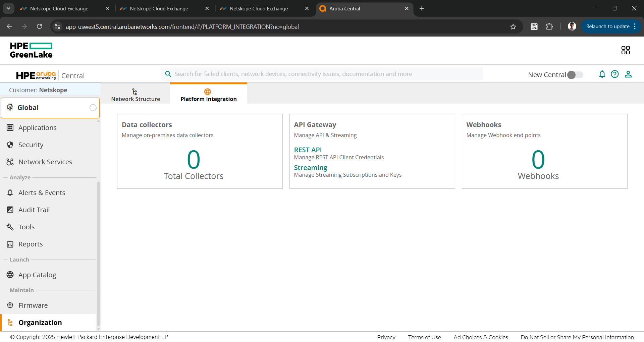Click the Total Collectors count
Viewport: 644px width, 342px height.
(194, 160)
